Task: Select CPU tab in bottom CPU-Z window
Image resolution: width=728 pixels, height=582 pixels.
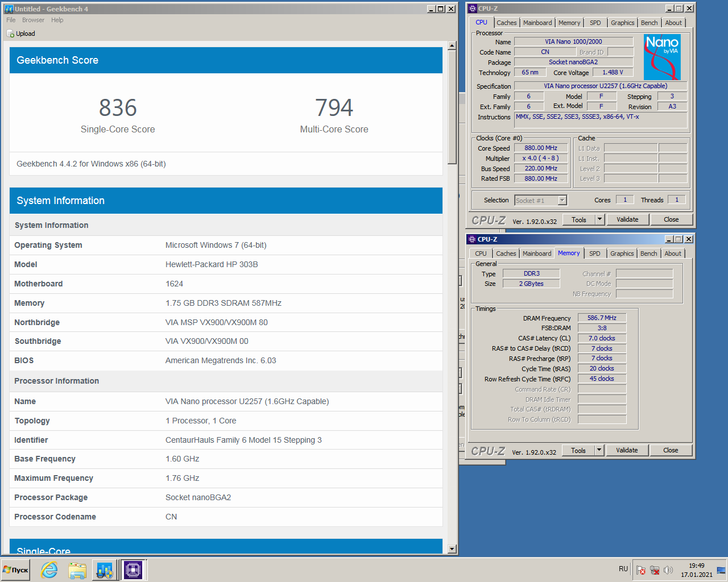Action: tap(481, 253)
